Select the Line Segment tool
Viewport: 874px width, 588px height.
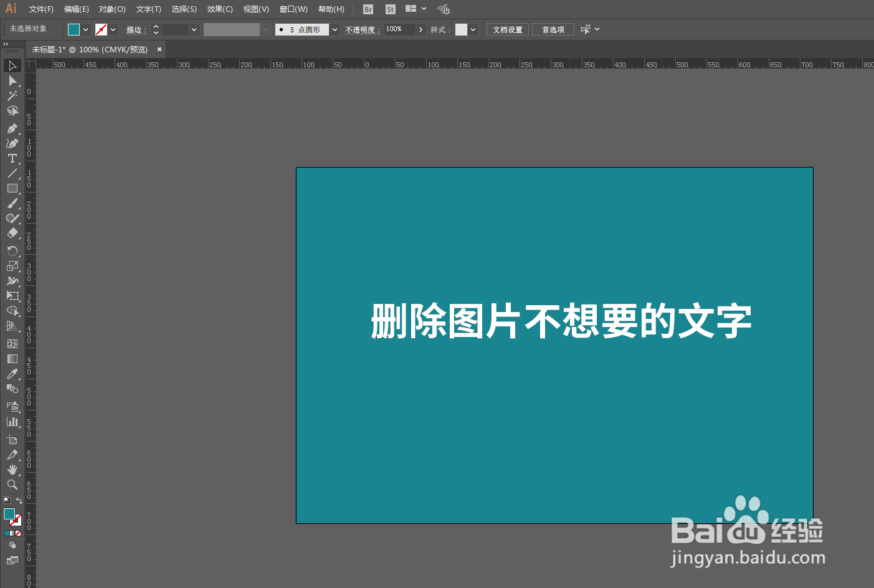12,173
